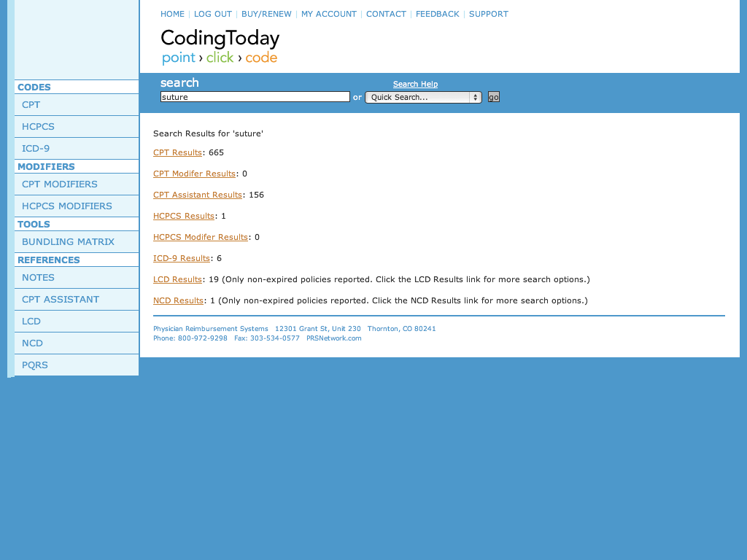Open the CPT Assistant Results link

(x=198, y=195)
